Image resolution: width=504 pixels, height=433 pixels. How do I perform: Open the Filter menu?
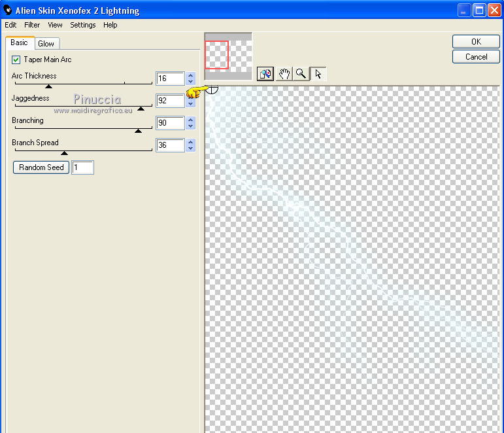(x=32, y=25)
